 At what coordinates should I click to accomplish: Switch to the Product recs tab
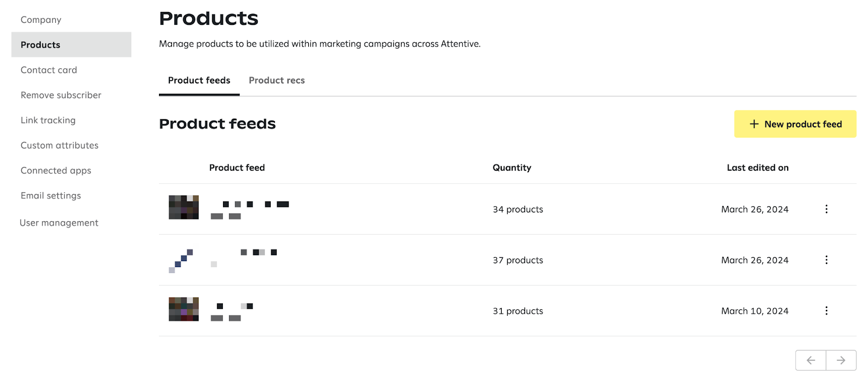[277, 80]
